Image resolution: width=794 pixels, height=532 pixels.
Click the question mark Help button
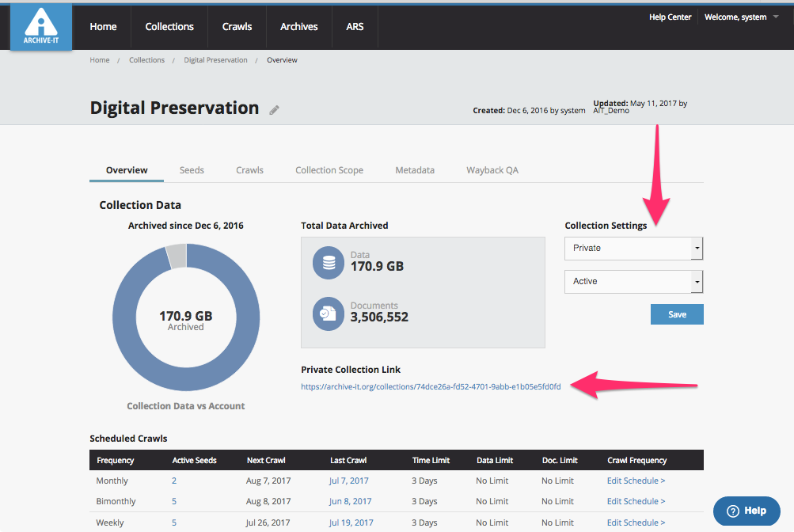click(747, 511)
